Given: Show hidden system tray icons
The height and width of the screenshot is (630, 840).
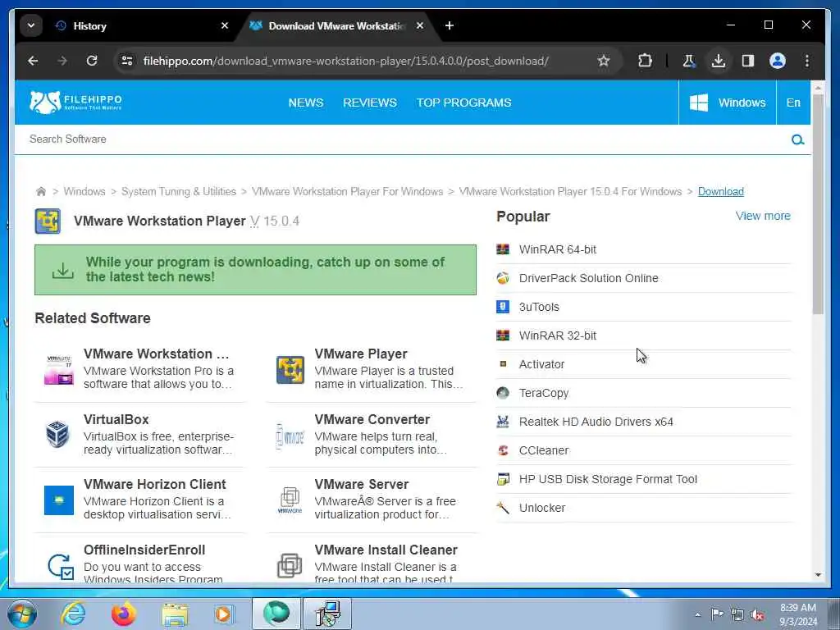Looking at the screenshot, I should tap(697, 614).
